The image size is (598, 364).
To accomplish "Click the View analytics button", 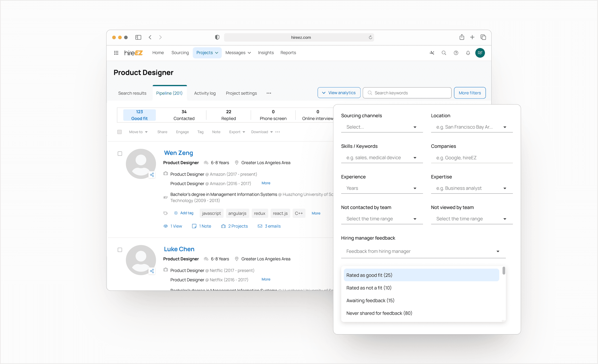I will [x=339, y=93].
